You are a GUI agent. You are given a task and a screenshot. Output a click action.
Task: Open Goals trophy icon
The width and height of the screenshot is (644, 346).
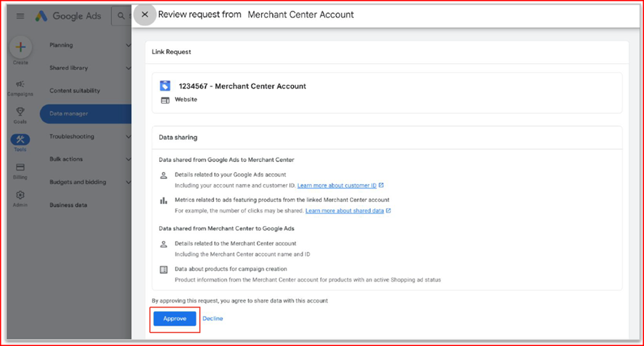20,114
